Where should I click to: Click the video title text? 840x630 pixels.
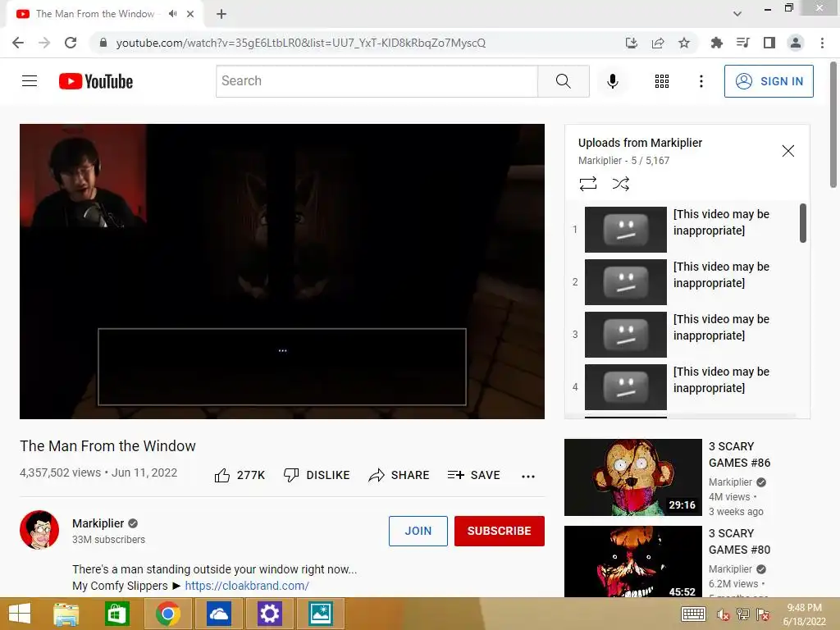pyautogui.click(x=107, y=445)
